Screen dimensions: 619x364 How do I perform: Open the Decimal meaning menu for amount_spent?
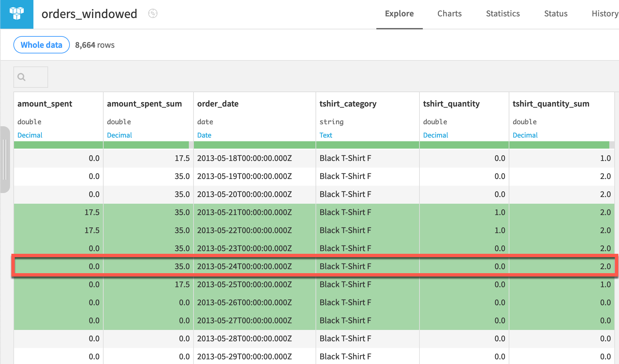(x=30, y=135)
